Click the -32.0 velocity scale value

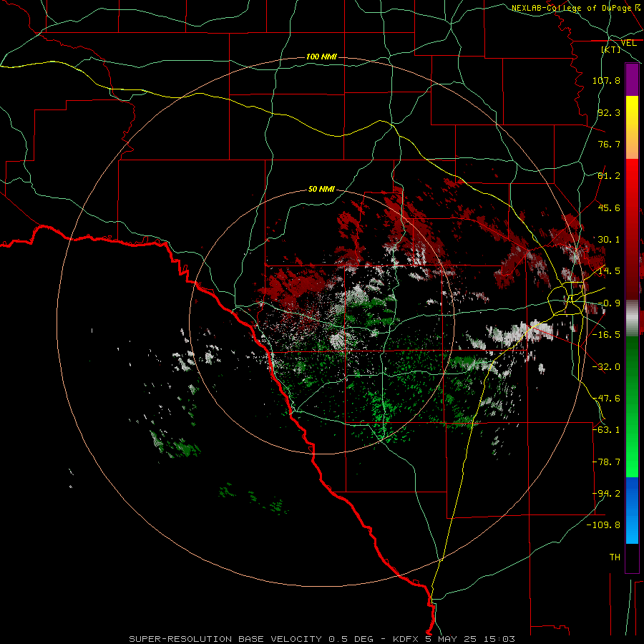[x=606, y=367]
